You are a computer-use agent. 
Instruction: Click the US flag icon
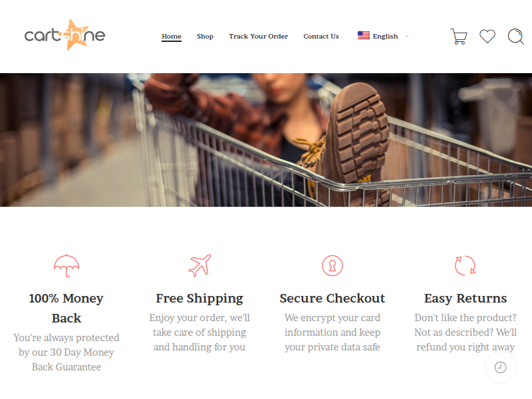click(363, 35)
